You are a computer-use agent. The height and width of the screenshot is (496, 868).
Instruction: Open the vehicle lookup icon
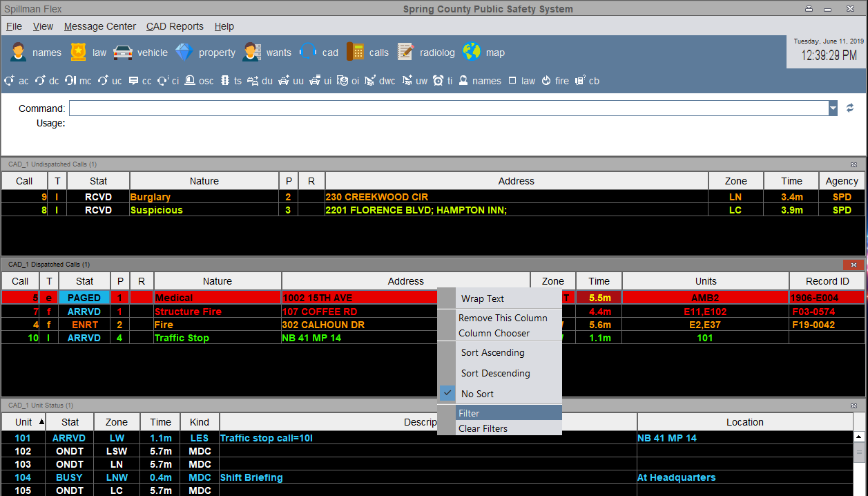[123, 53]
